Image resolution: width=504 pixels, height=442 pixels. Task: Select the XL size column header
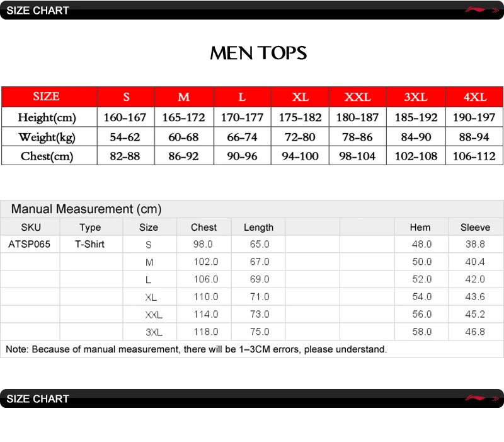301,96
